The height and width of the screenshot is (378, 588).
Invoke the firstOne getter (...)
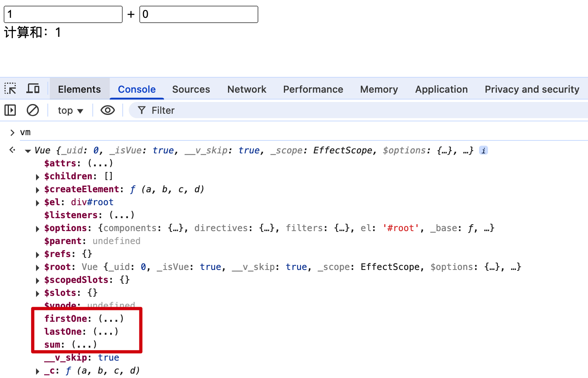[111, 319]
